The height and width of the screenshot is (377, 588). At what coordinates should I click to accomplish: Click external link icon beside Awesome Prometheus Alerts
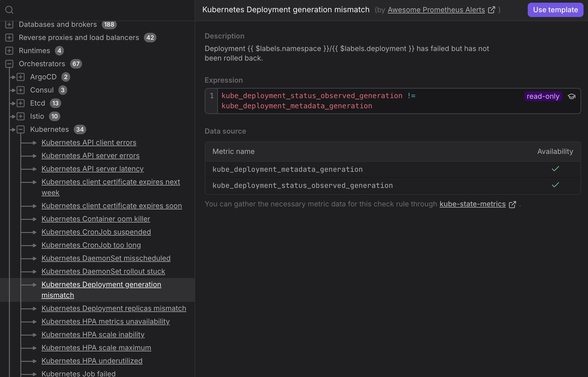[x=491, y=10]
